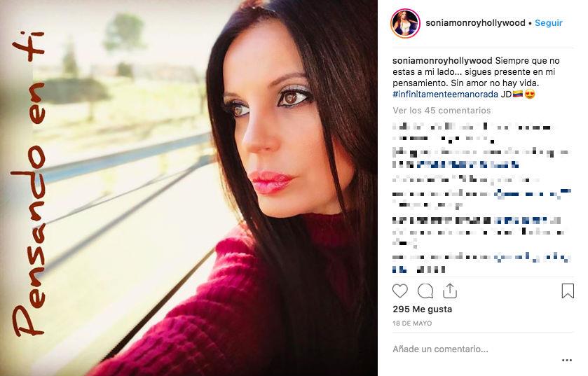Click the soniamonroyhollywood profile avatar
The height and width of the screenshot is (376, 588).
[x=405, y=23]
